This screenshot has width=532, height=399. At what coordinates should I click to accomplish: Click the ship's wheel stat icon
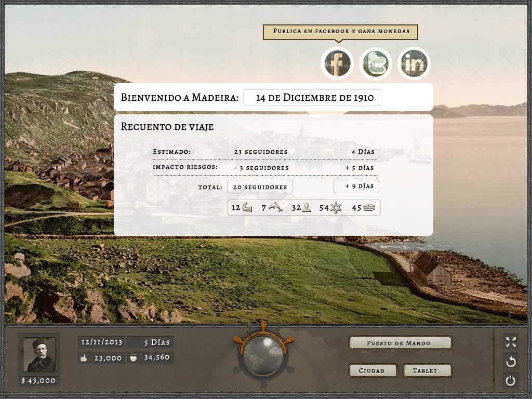[x=336, y=208]
